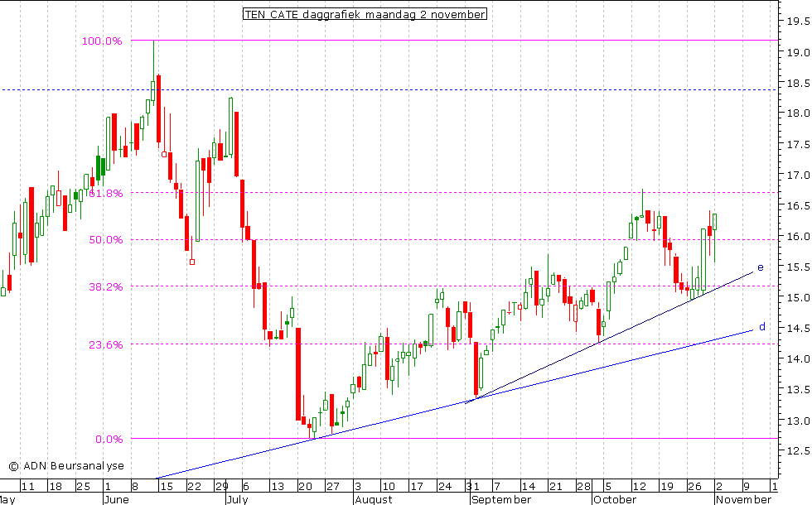Click the 19.0 price axis value
This screenshot has width=812, height=505.
(x=798, y=52)
